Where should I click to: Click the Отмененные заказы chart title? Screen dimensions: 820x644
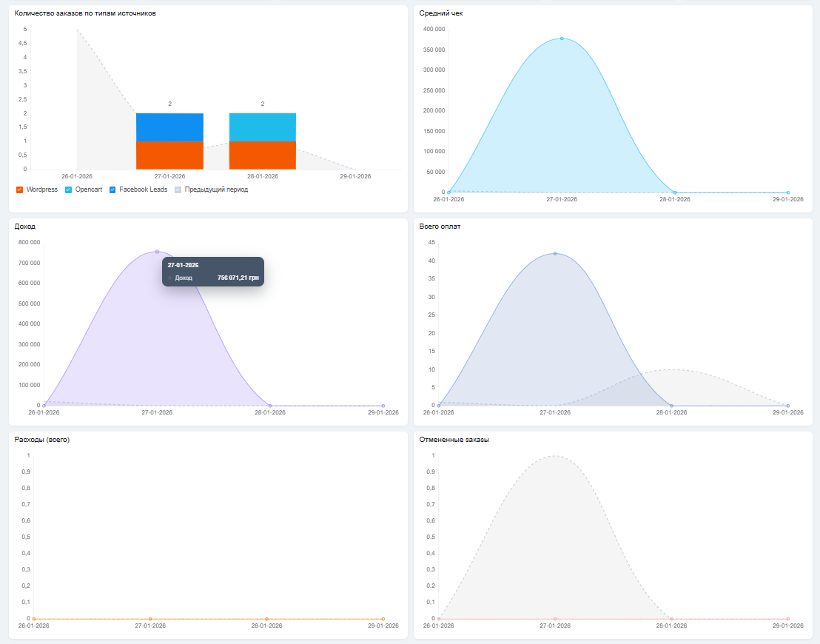[x=454, y=440]
